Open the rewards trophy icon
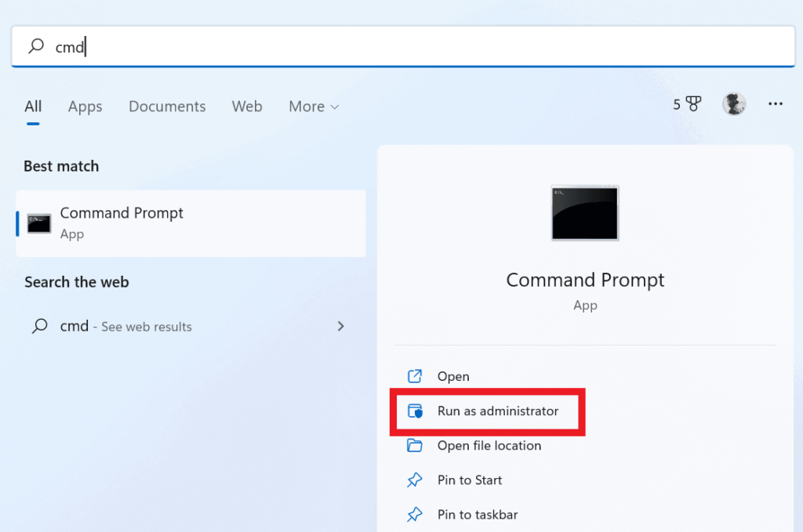 (693, 104)
